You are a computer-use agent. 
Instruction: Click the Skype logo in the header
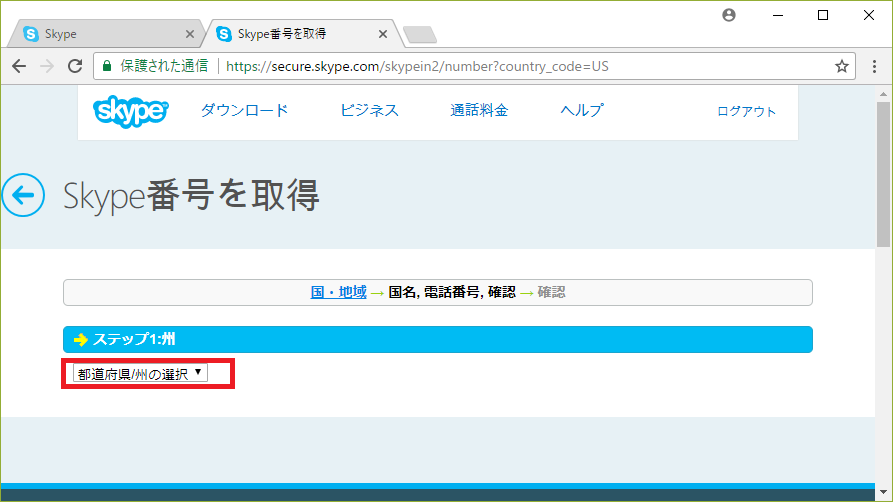click(x=131, y=111)
